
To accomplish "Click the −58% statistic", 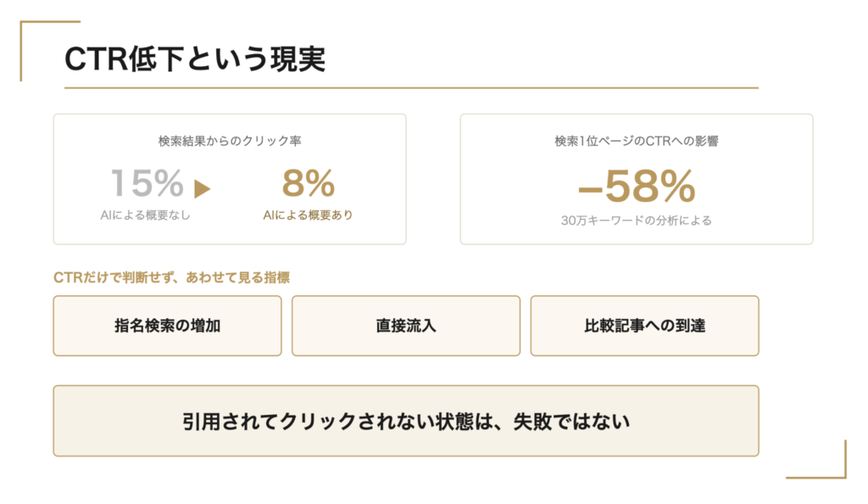I will point(637,186).
